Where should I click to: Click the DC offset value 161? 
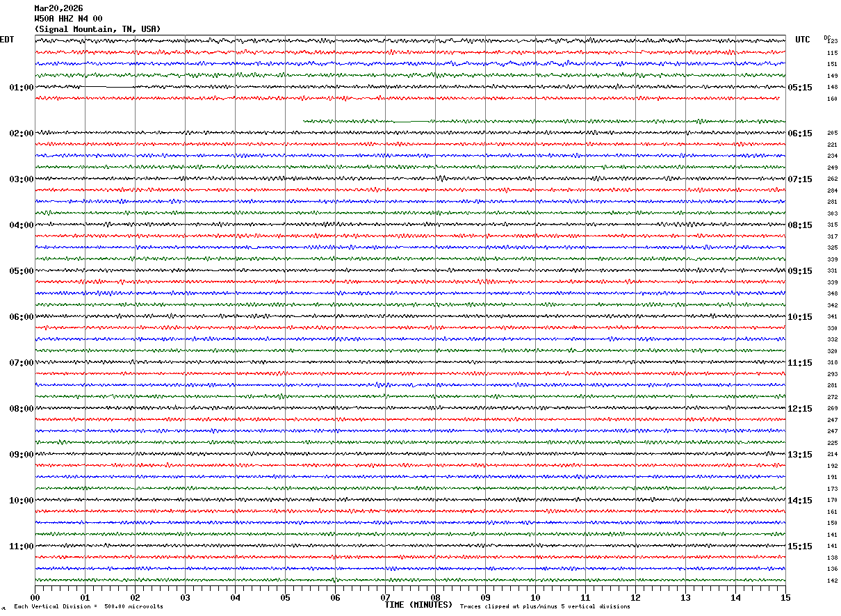pyautogui.click(x=832, y=512)
